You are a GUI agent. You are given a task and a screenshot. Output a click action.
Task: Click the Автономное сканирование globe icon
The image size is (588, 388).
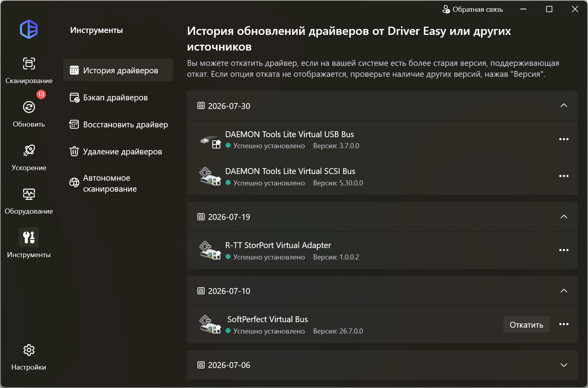click(74, 183)
